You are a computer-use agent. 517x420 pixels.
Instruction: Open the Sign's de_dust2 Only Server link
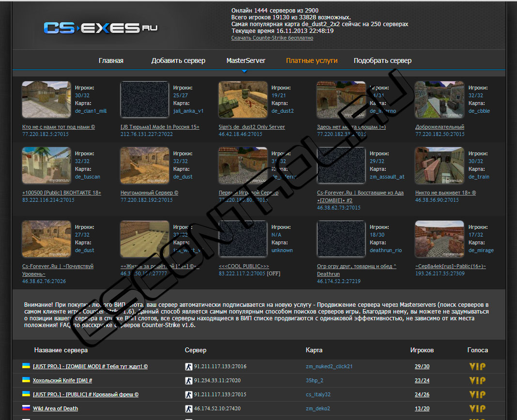[x=252, y=127]
